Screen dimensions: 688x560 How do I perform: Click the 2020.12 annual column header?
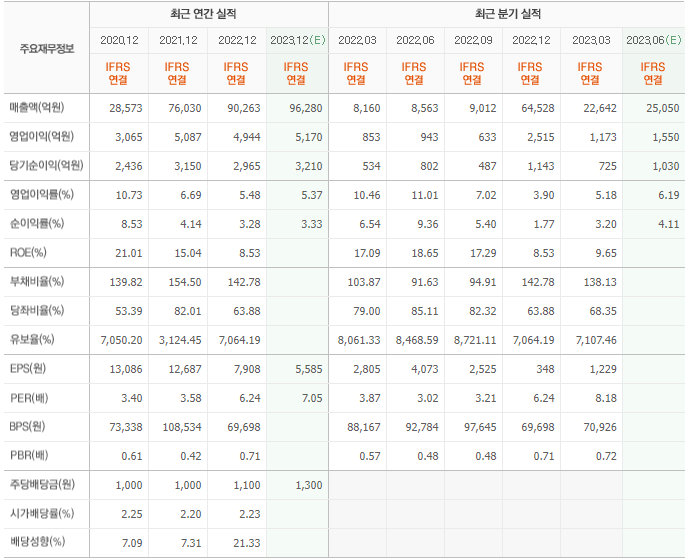pyautogui.click(x=119, y=40)
